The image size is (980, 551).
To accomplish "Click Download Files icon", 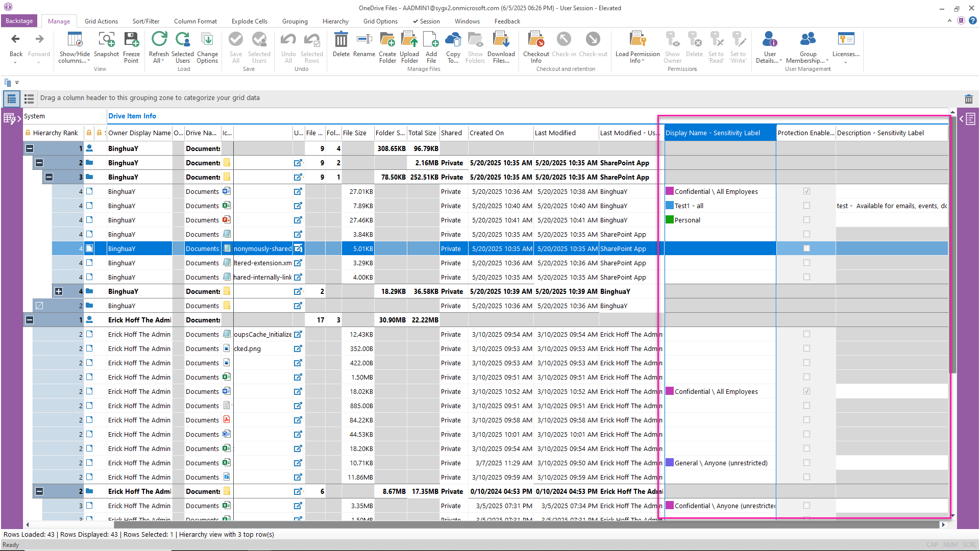I will coord(501,39).
